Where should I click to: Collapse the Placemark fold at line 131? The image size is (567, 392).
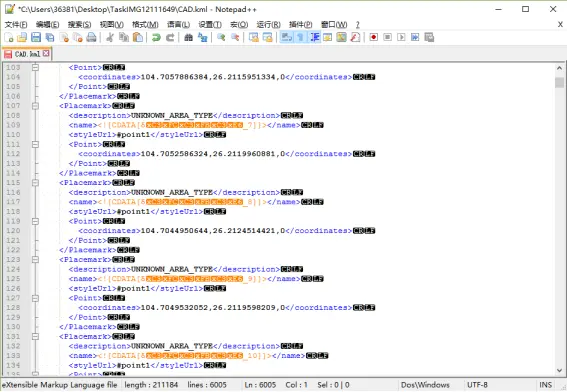(35, 336)
